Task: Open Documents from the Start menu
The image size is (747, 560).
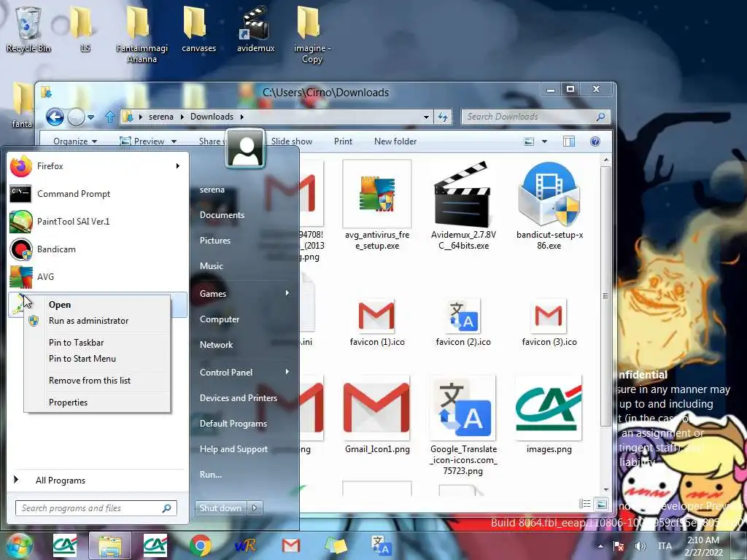Action: point(222,215)
